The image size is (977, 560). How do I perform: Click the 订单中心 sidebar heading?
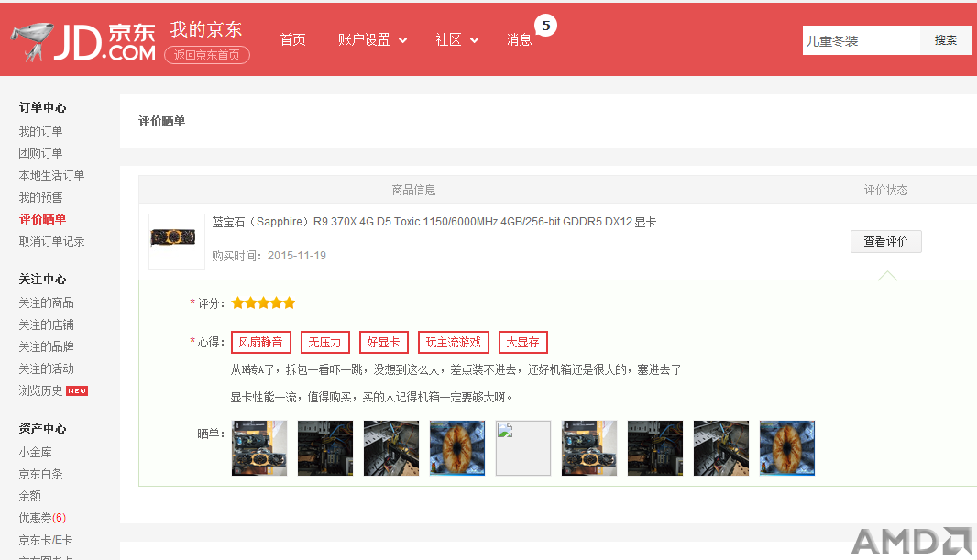point(42,107)
